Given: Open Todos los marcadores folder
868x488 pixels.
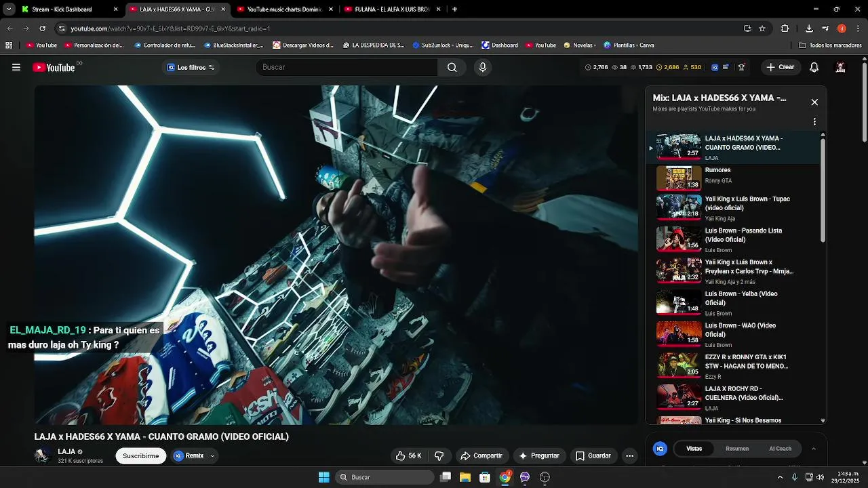Looking at the screenshot, I should [830, 45].
